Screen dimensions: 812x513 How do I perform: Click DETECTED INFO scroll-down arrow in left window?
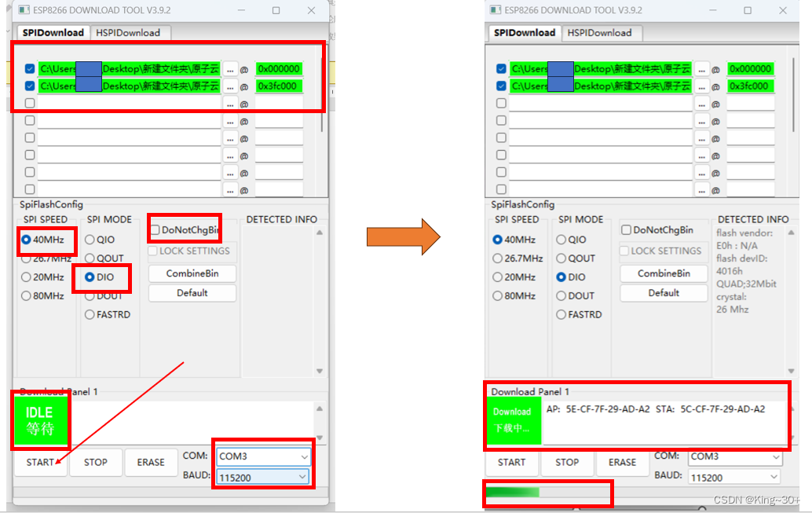click(320, 371)
